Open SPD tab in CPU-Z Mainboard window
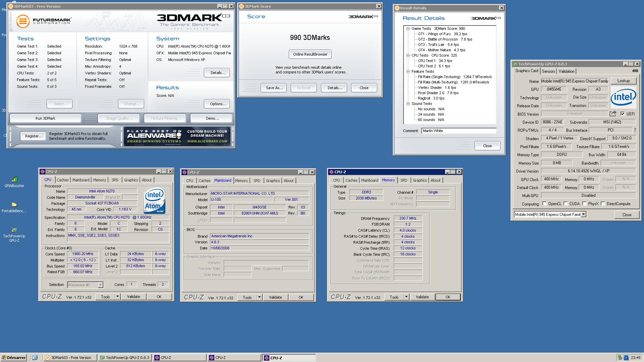Screen dimensions: 644x362 click(257, 181)
